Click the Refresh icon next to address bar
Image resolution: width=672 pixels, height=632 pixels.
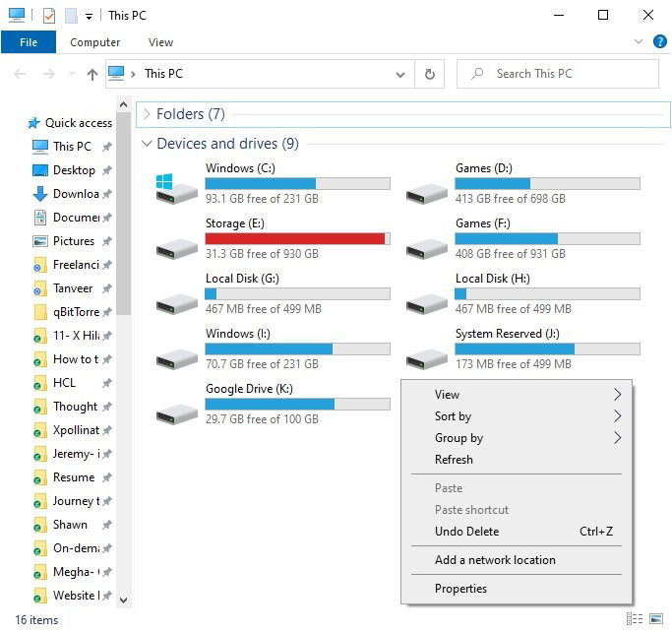[429, 74]
